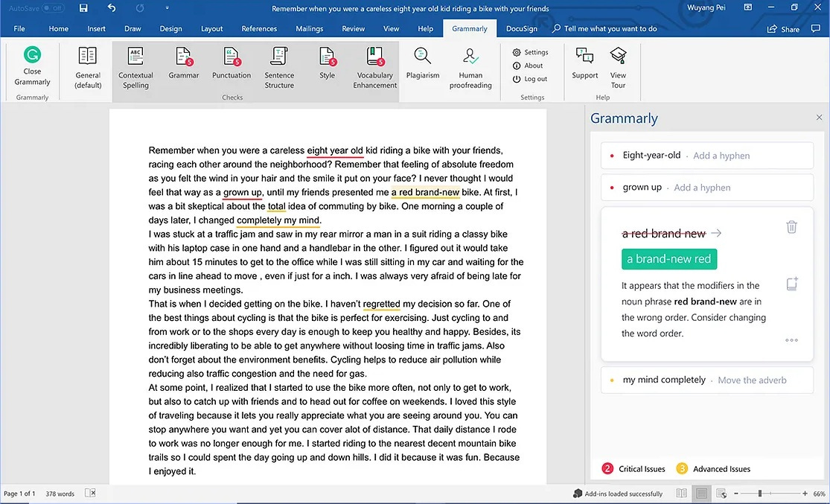Toggle the Grammar check

point(184,63)
